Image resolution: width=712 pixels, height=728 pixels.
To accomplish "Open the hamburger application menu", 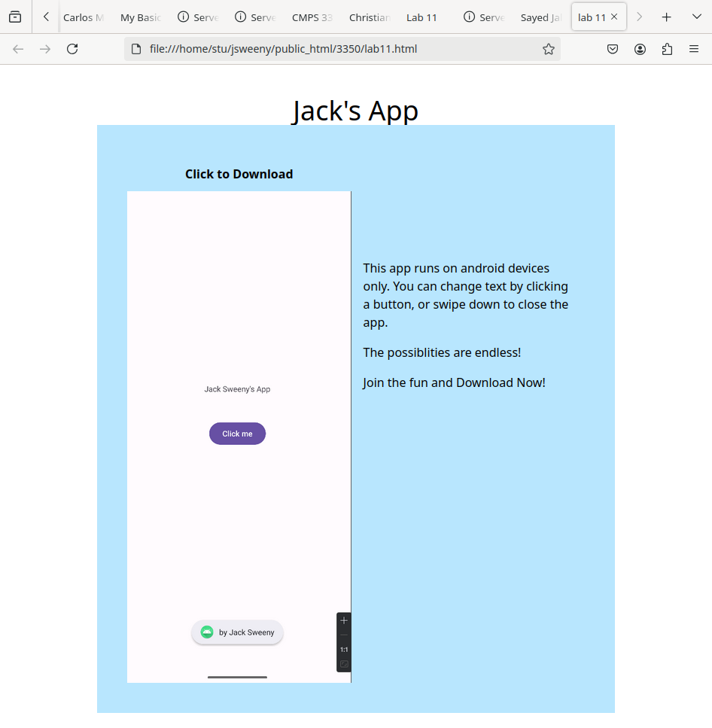I will point(694,49).
